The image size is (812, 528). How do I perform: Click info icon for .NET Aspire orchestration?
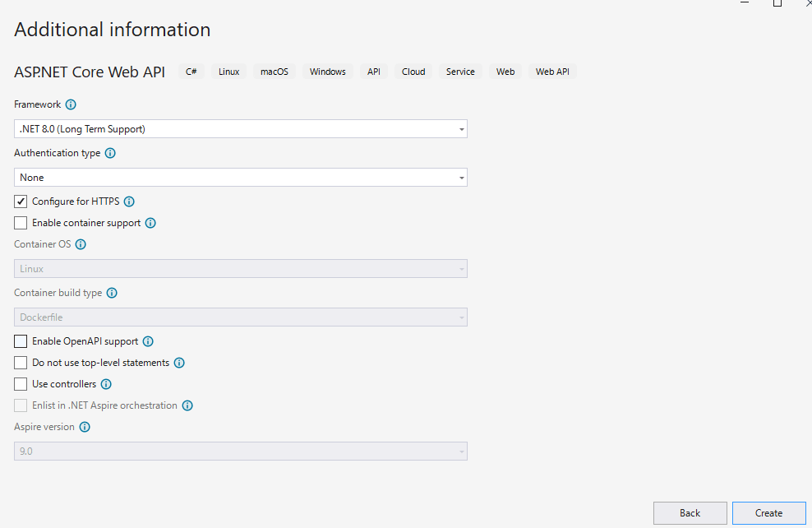[187, 405]
